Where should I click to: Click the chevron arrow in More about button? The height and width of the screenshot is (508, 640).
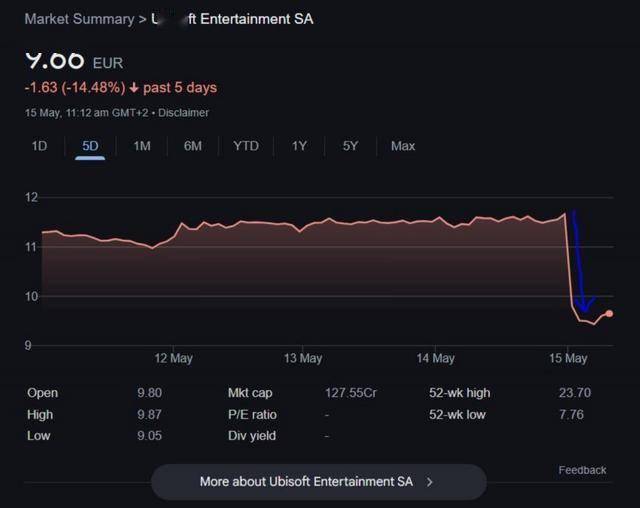pyautogui.click(x=430, y=481)
